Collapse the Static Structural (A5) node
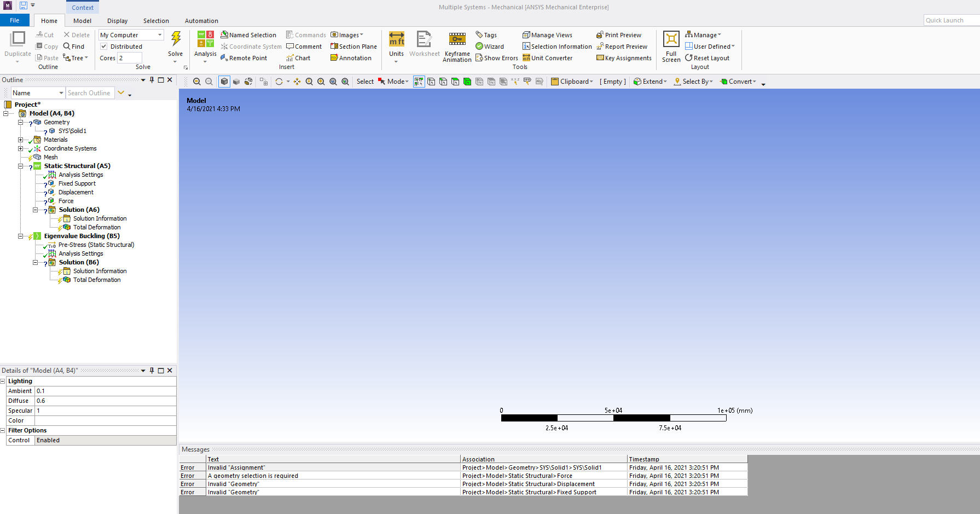980x514 pixels. point(21,166)
